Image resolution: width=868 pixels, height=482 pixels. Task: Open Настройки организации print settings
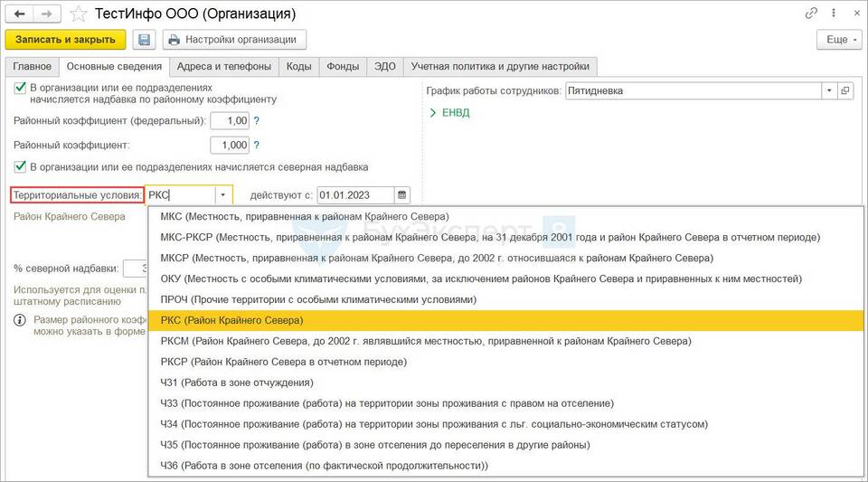click(x=233, y=40)
